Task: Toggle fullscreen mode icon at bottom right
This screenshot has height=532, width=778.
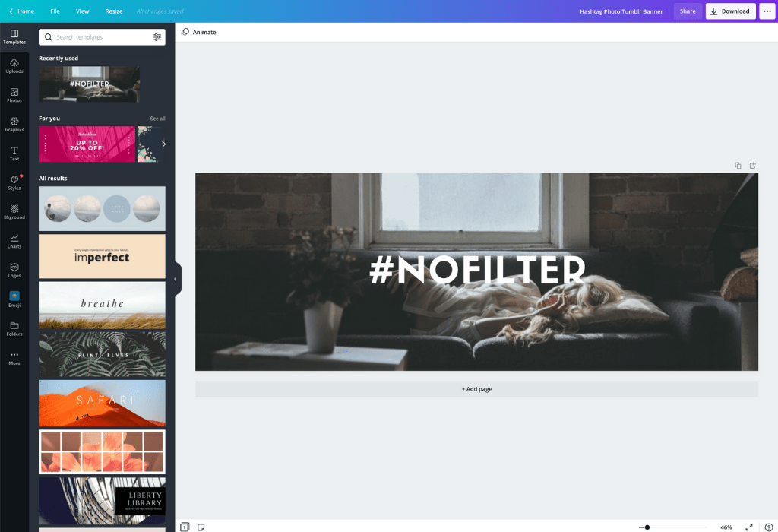Action: [749, 527]
